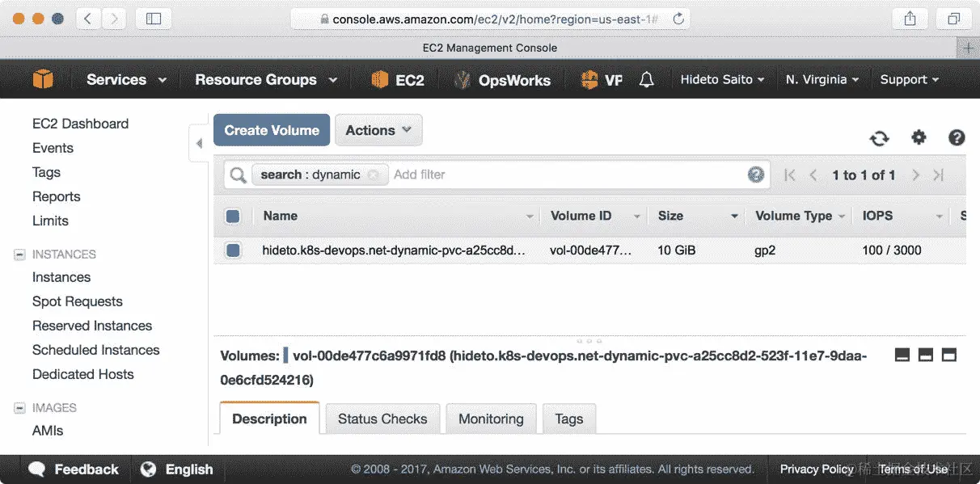Click the search filter help icon

(x=756, y=175)
